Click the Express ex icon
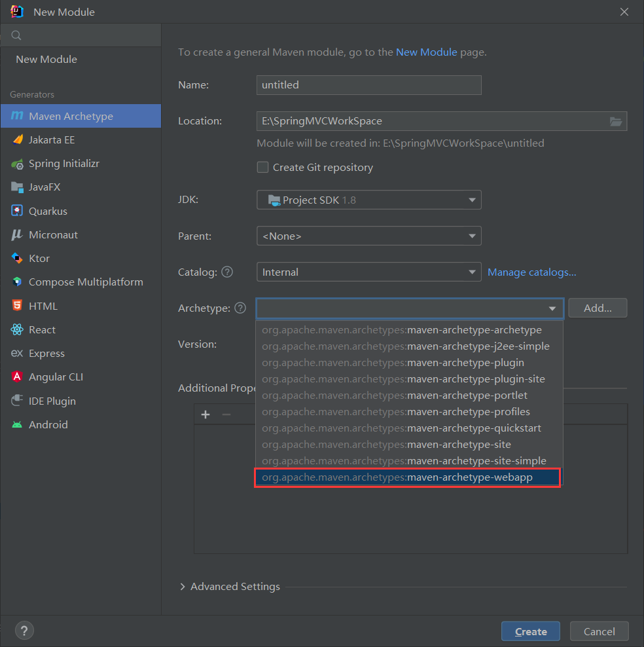 coord(17,353)
